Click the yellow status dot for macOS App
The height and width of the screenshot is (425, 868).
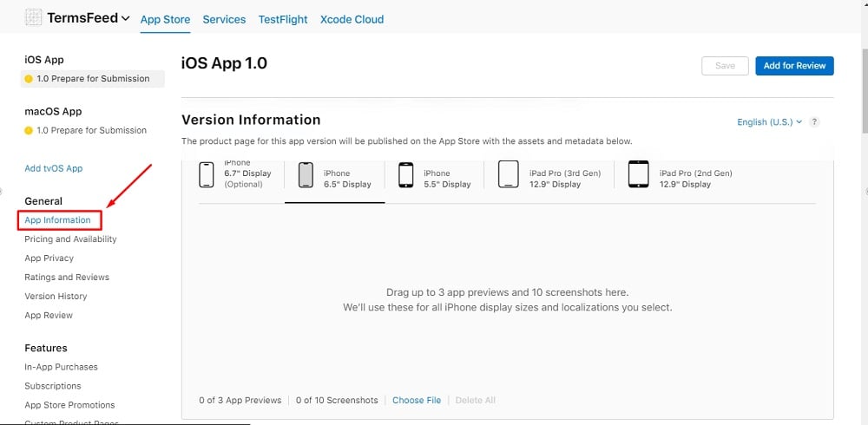point(29,131)
